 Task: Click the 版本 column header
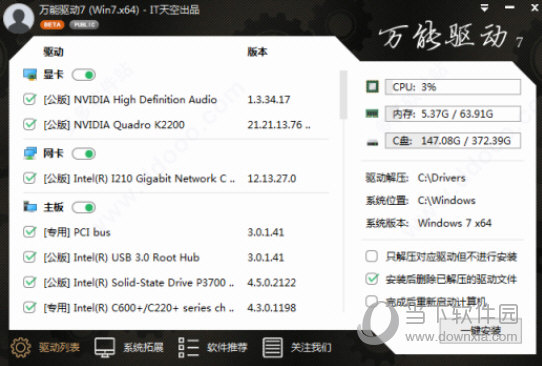[258, 52]
